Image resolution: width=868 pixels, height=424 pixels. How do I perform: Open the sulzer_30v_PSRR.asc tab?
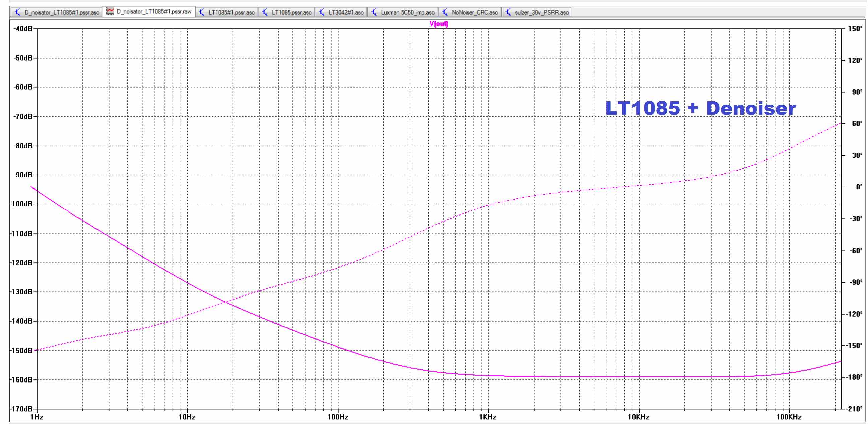tap(537, 12)
